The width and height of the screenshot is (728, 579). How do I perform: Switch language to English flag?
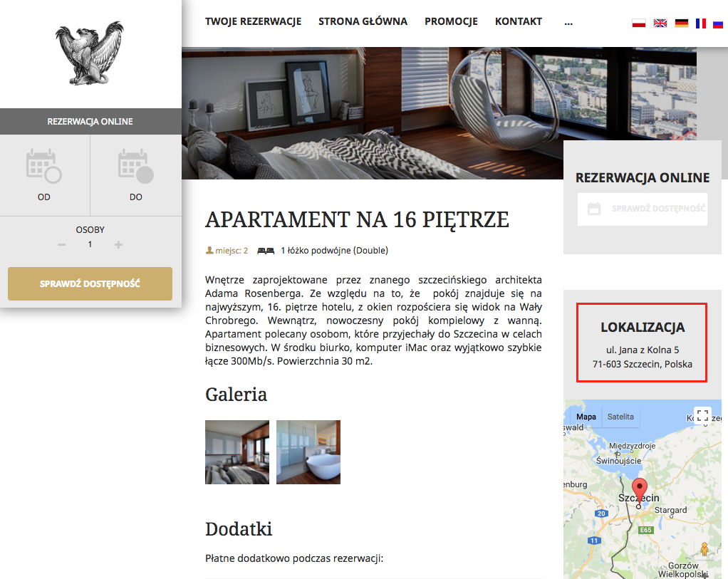click(x=660, y=24)
